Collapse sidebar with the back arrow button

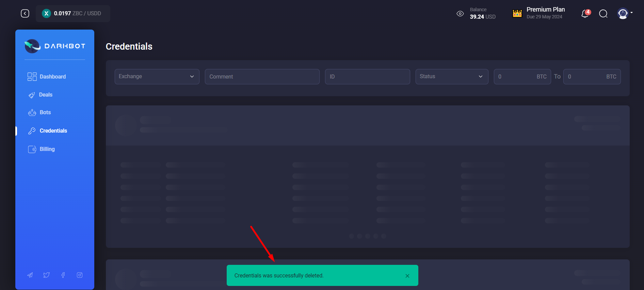coord(25,13)
